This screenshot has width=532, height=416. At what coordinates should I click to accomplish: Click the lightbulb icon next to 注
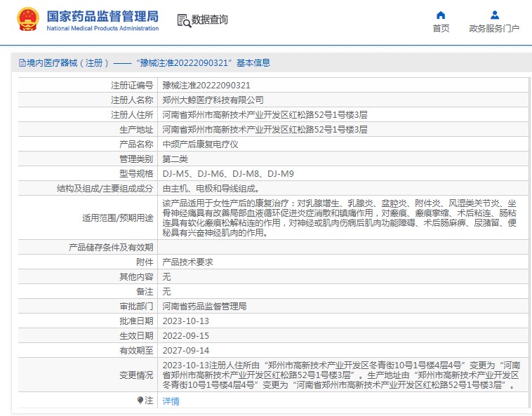click(140, 401)
